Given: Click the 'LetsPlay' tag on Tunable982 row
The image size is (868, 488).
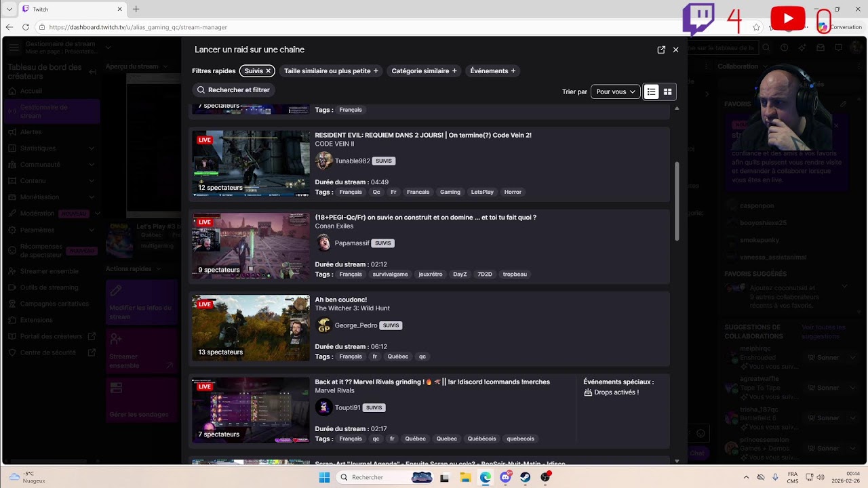Looking at the screenshot, I should pos(482,192).
